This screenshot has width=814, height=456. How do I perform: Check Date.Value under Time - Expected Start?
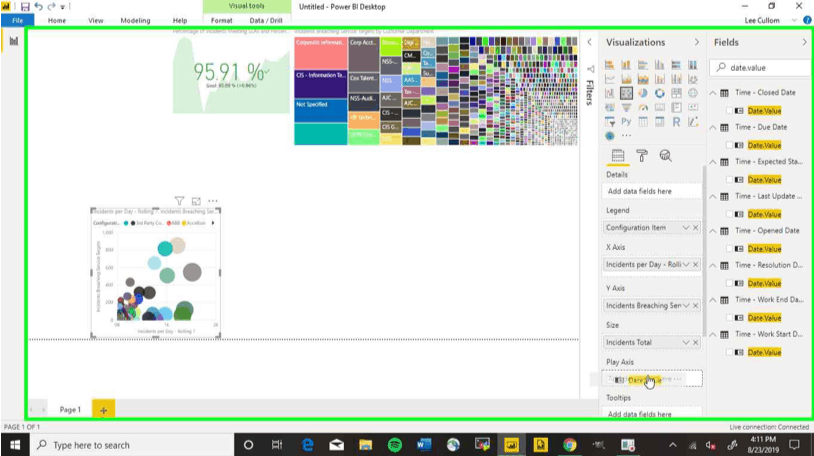coord(729,180)
